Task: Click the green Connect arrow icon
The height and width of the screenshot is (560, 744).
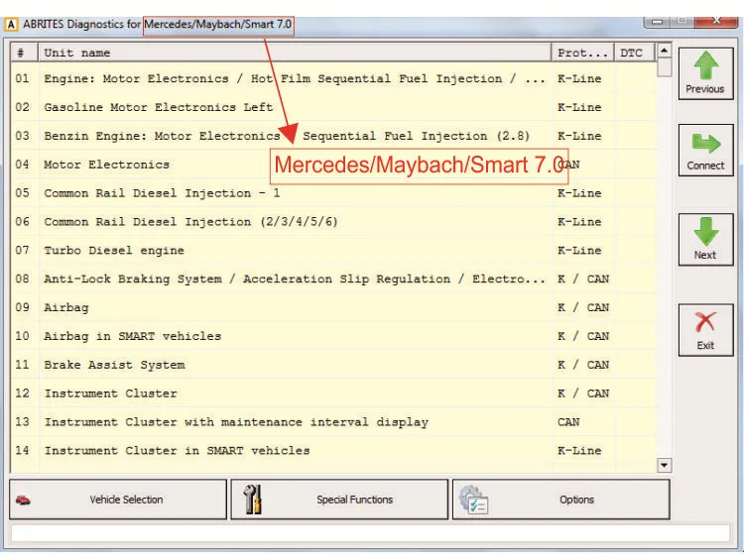Action: (x=706, y=144)
